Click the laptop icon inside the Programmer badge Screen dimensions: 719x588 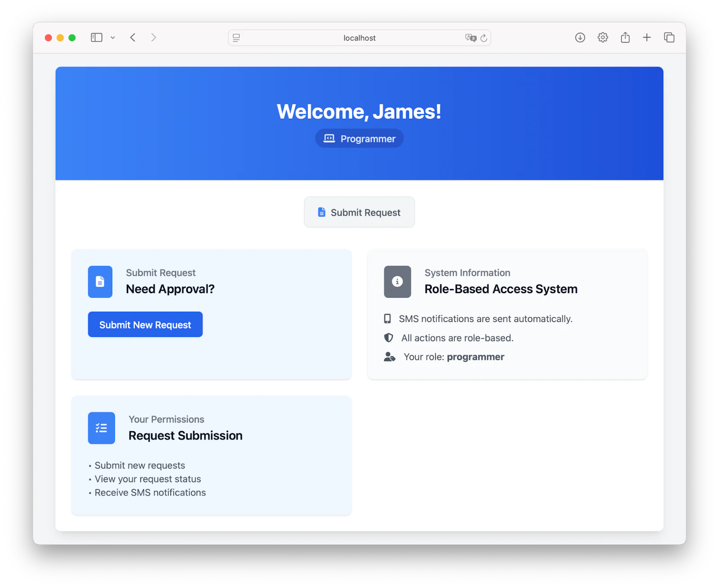pyautogui.click(x=328, y=138)
